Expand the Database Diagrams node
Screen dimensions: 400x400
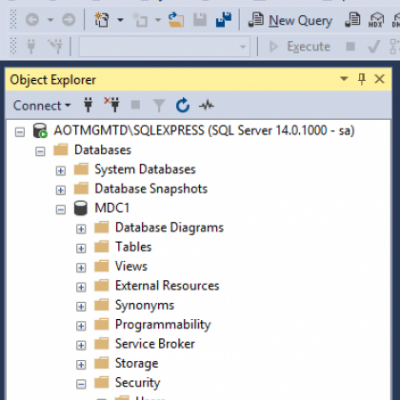pyautogui.click(x=81, y=229)
